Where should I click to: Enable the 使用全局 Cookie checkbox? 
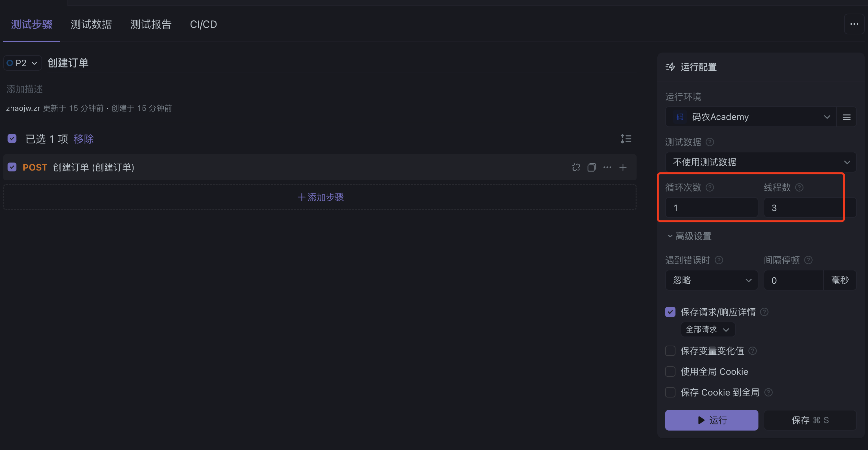tap(670, 372)
